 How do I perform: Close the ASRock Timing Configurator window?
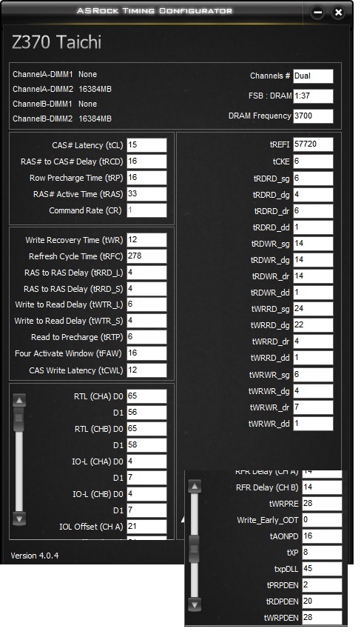(x=338, y=13)
